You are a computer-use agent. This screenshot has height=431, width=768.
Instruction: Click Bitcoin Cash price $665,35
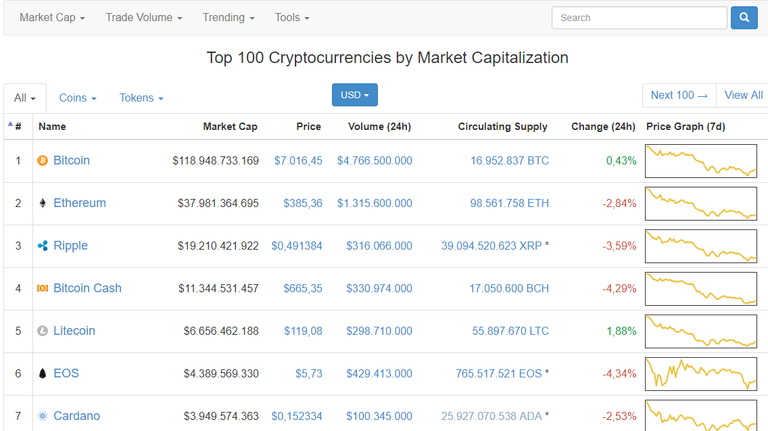303,288
